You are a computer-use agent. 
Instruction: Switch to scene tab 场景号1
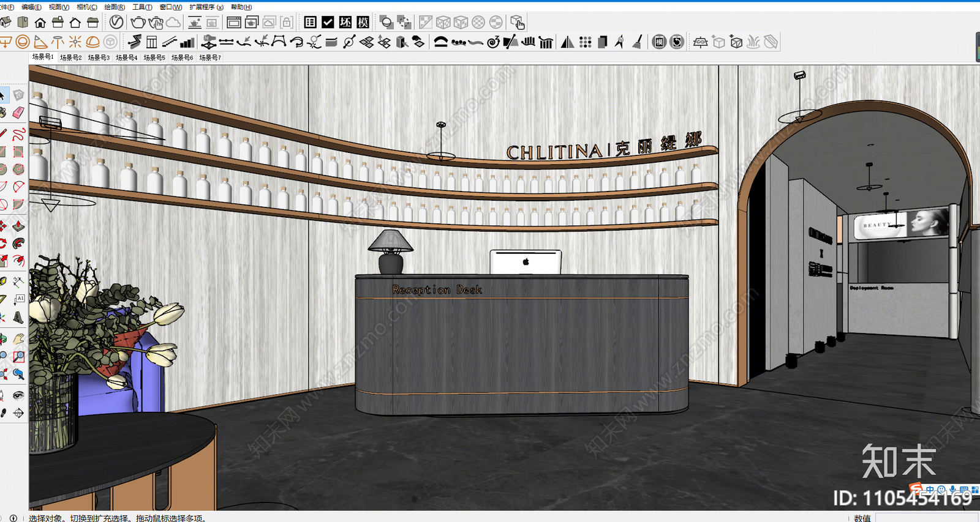point(43,57)
